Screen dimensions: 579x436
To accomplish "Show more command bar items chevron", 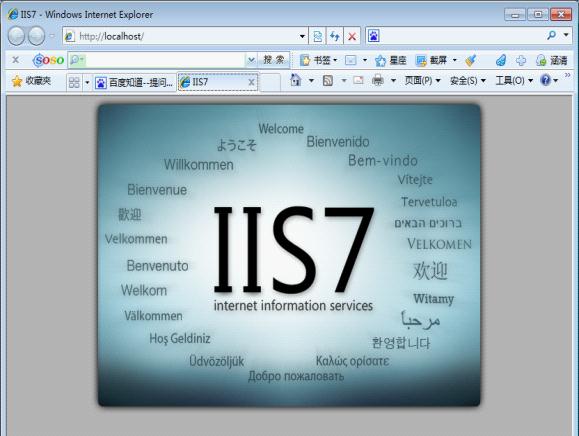I will click(x=568, y=75).
